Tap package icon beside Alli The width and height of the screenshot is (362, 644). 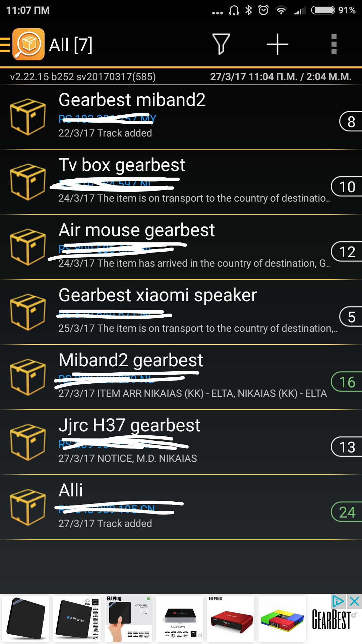coord(27,507)
